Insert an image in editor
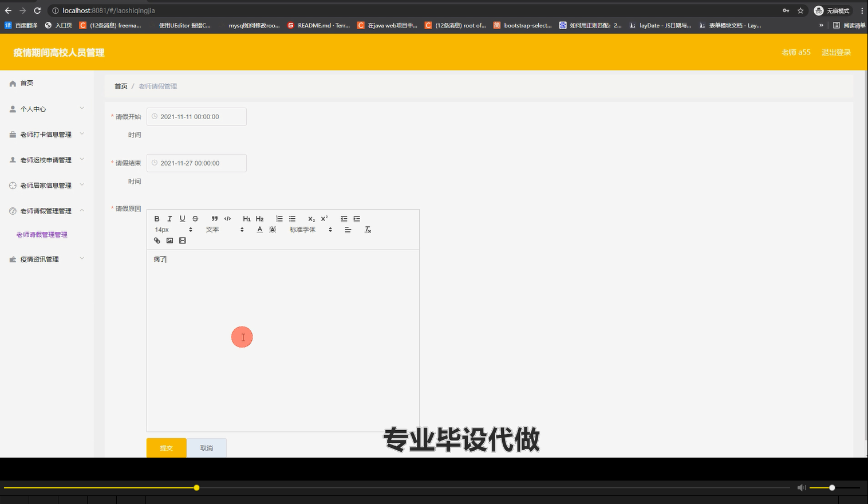This screenshot has width=868, height=504. [169, 241]
